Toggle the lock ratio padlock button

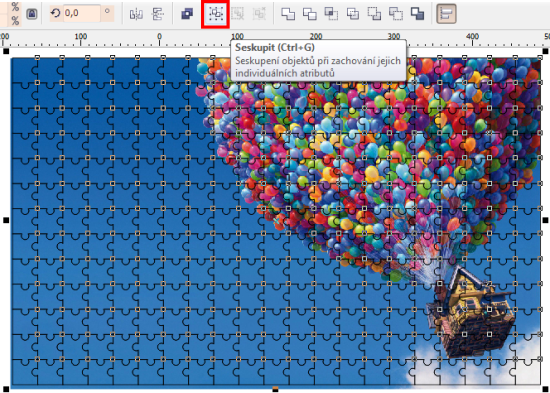coord(32,14)
